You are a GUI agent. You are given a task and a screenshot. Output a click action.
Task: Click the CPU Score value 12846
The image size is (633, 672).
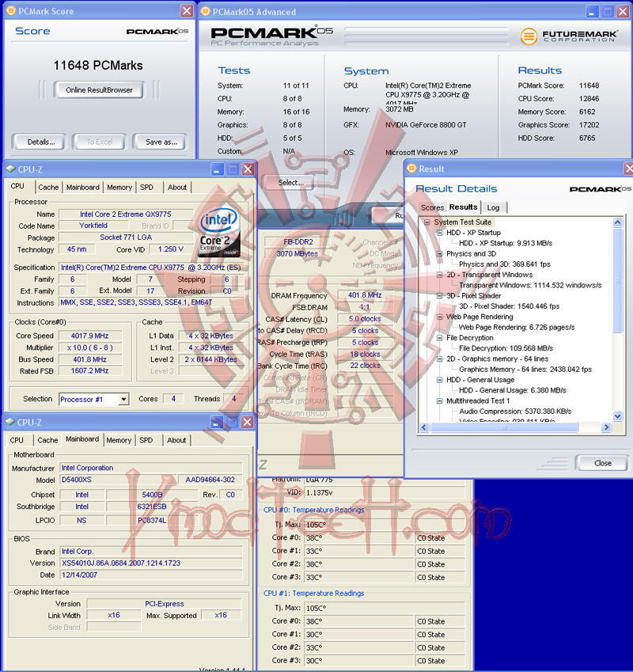coord(589,99)
